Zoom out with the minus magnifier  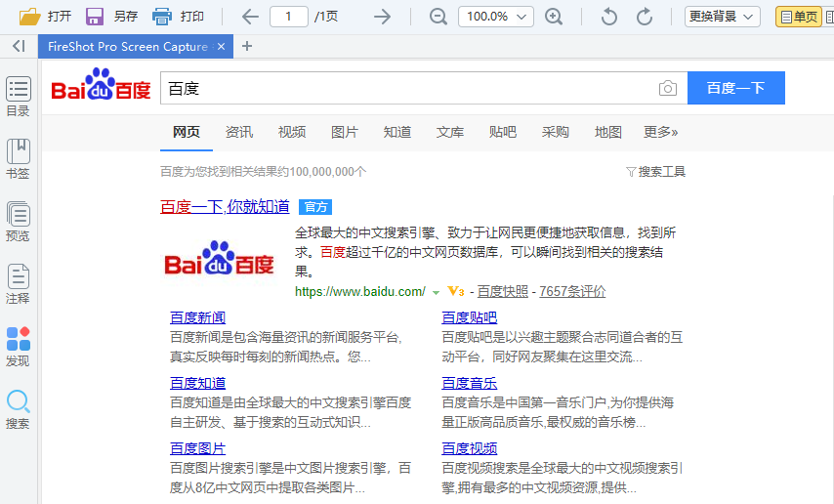438,17
